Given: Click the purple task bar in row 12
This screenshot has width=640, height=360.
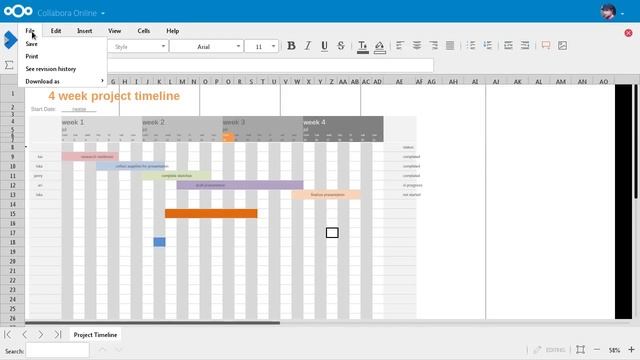Looking at the screenshot, I should pyautogui.click(x=240, y=185).
